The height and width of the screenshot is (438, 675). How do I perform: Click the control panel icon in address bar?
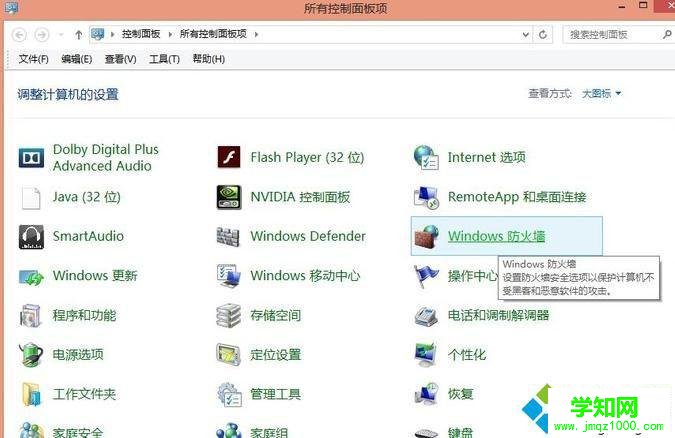point(97,34)
